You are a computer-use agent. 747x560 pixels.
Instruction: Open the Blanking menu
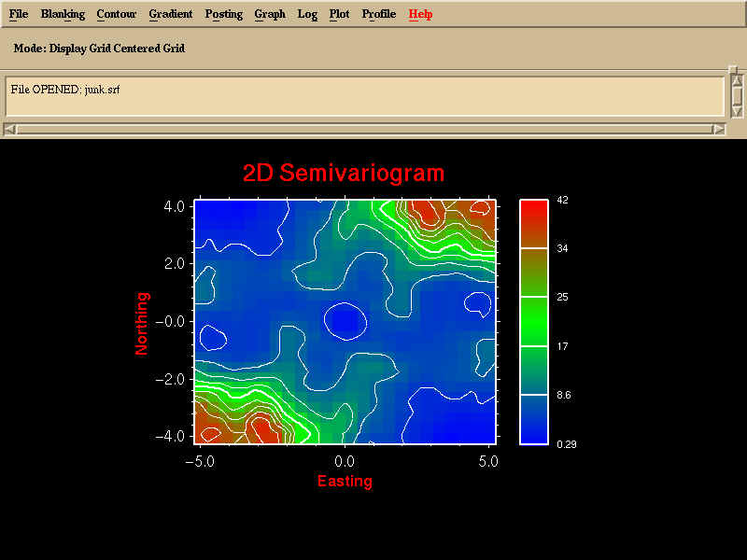63,14
